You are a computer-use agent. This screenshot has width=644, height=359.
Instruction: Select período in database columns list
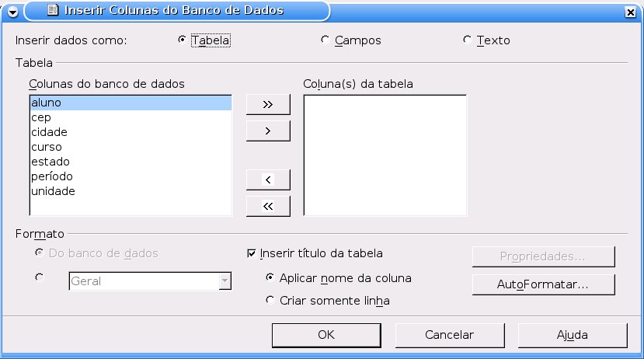[x=131, y=176]
